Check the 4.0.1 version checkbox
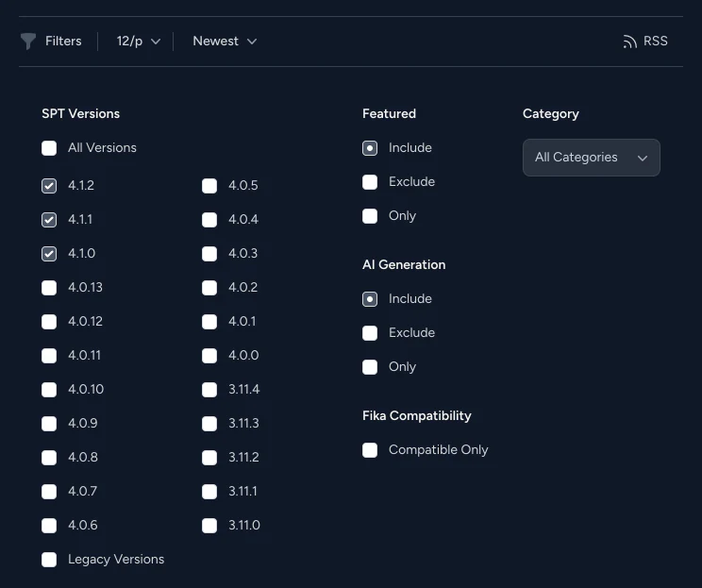The image size is (702, 588). (209, 322)
